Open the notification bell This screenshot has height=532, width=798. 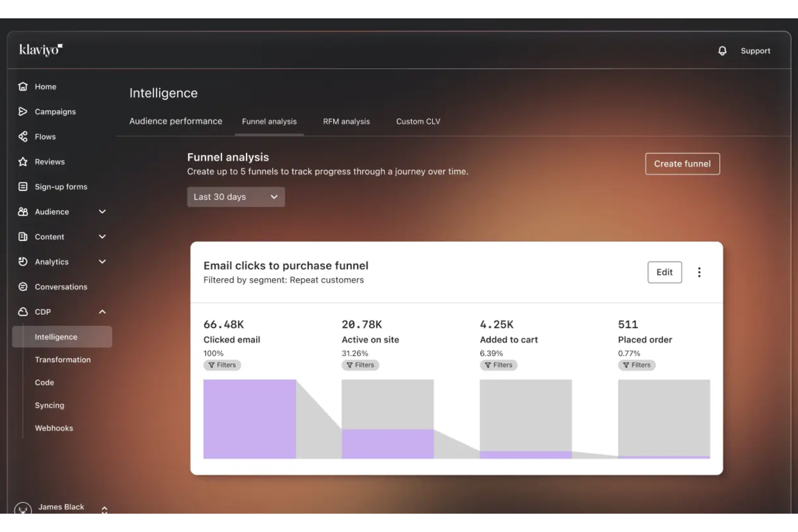722,51
